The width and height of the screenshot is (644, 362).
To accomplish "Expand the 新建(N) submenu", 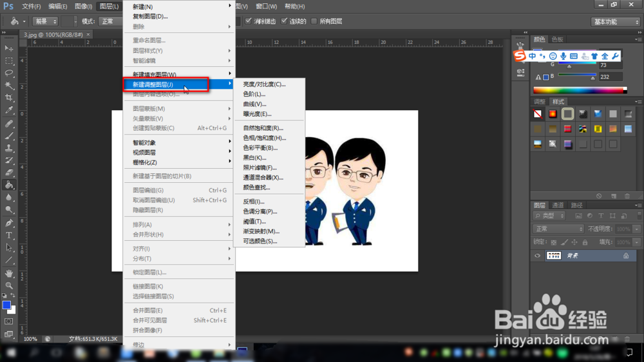I will click(x=179, y=6).
